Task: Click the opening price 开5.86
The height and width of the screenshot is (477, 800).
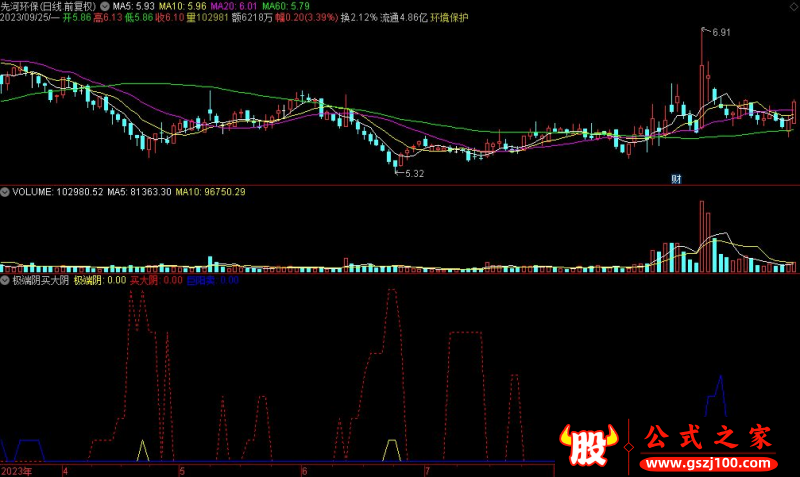Action: tap(77, 18)
